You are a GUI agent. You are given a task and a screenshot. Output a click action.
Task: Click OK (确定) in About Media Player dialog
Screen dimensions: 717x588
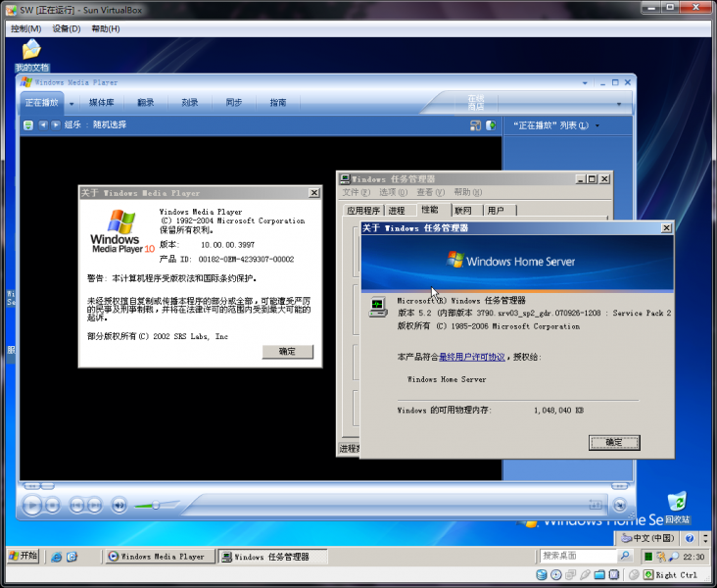tap(288, 352)
